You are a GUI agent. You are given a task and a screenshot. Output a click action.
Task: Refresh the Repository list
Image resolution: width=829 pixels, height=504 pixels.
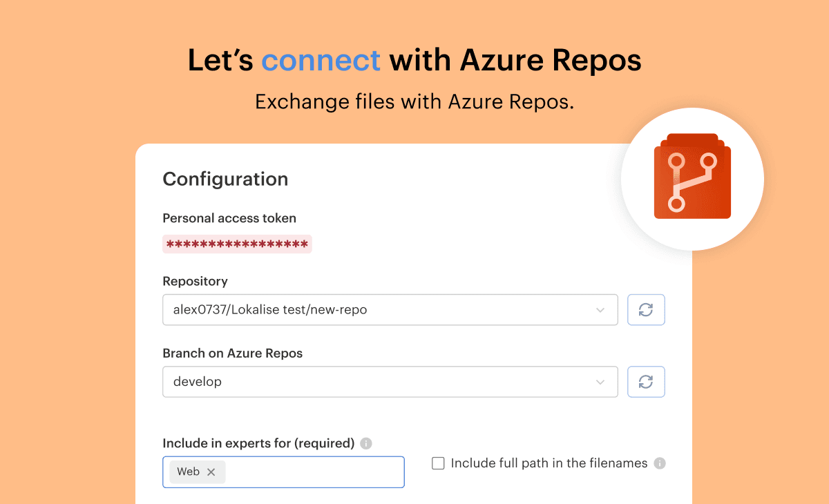tap(646, 310)
